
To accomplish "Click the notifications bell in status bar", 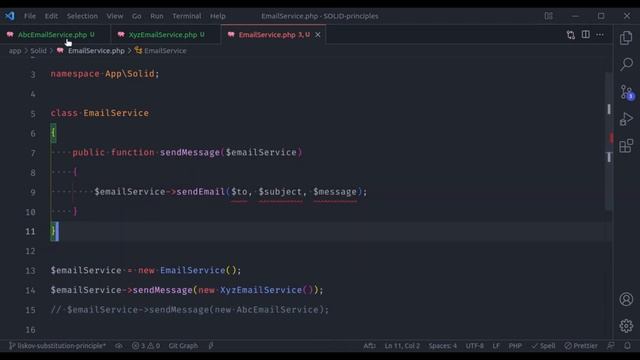I will tap(627, 346).
